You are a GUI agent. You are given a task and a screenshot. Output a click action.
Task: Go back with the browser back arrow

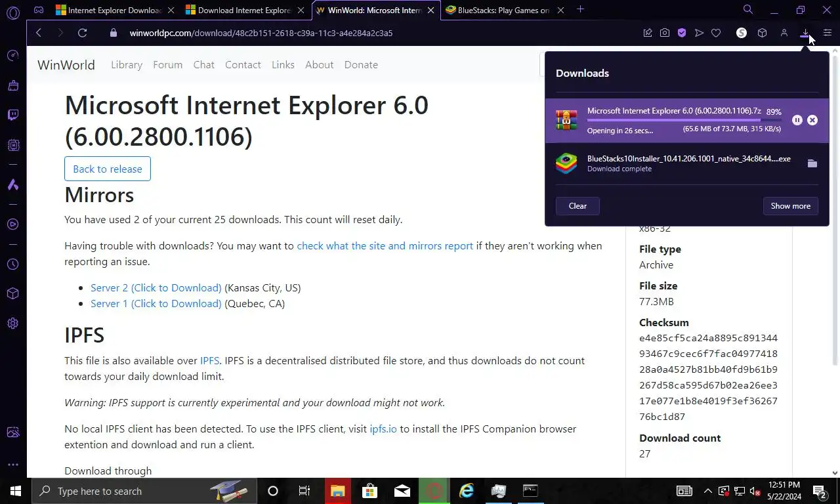click(x=39, y=33)
